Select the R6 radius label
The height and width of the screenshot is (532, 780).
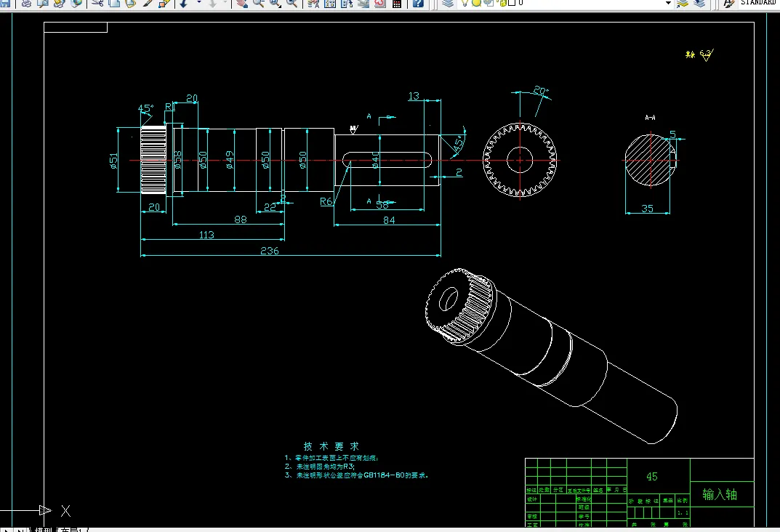(x=326, y=201)
